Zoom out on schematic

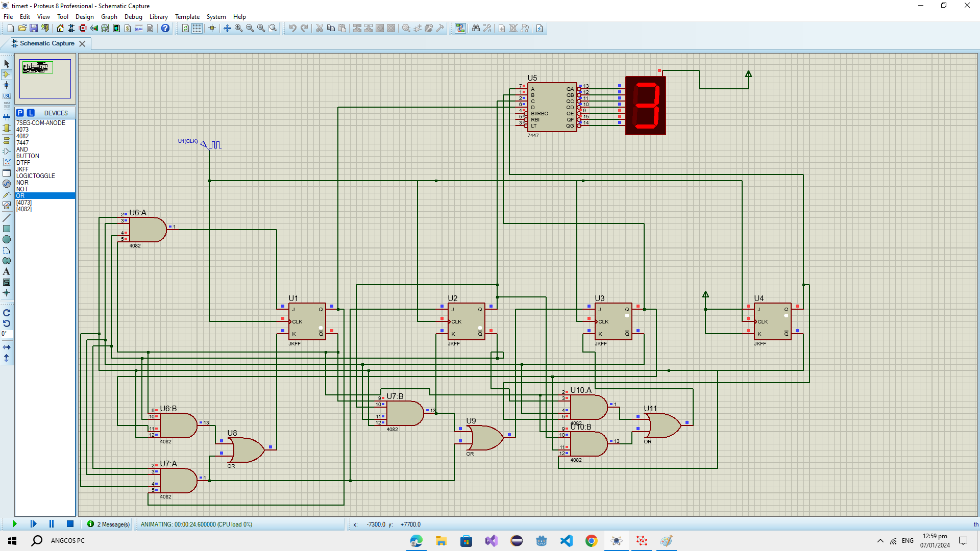coord(250,28)
